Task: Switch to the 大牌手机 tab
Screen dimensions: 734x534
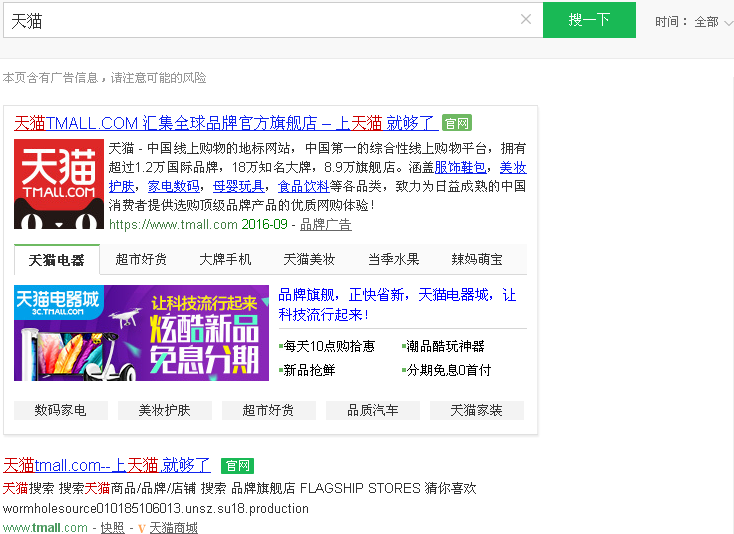Action: [x=225, y=259]
